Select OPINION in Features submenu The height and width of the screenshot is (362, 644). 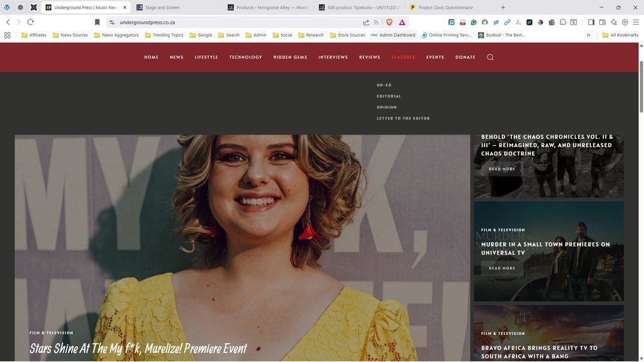coord(387,107)
